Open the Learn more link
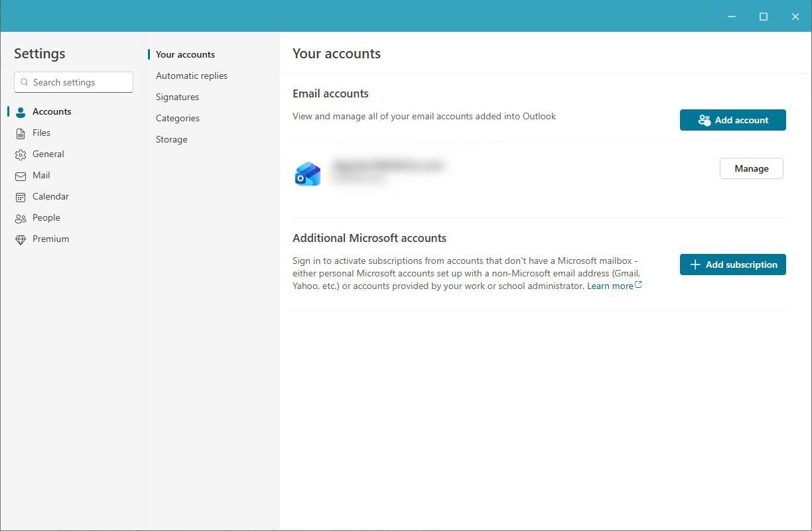The image size is (812, 531). tap(610, 286)
